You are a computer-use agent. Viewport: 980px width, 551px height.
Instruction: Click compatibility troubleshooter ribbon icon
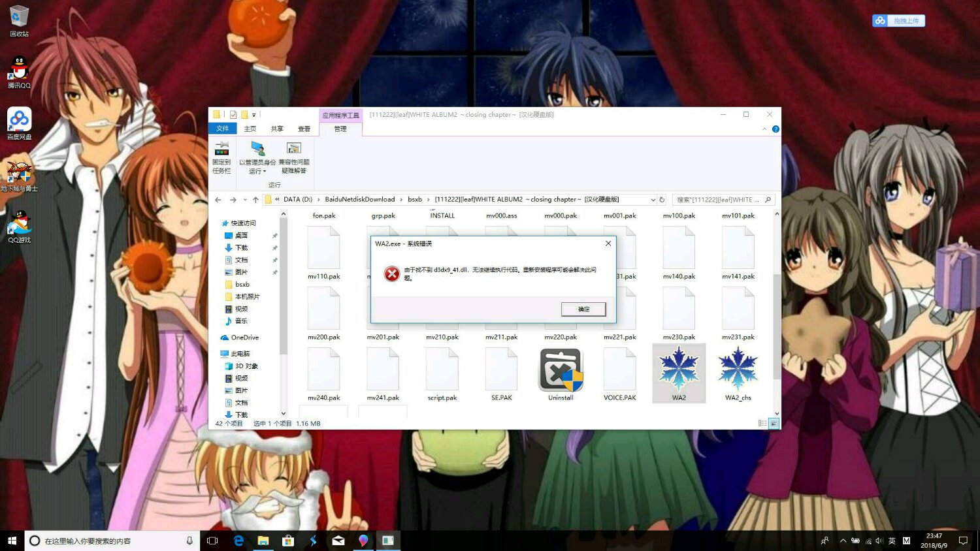pyautogui.click(x=294, y=157)
